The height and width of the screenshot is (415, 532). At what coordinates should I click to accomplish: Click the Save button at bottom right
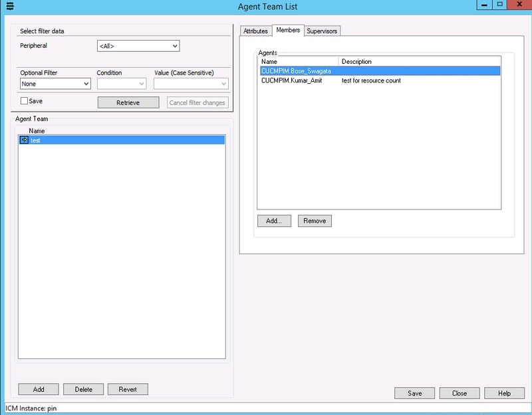pyautogui.click(x=414, y=393)
